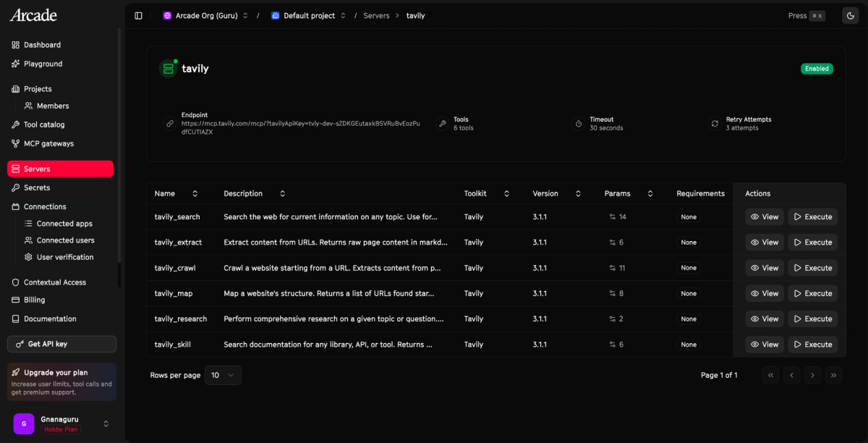Image resolution: width=868 pixels, height=443 pixels.
Task: Open the Rows per page dropdown
Action: click(223, 375)
